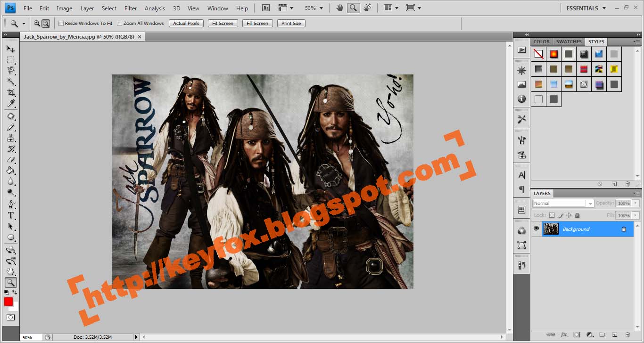Open the Arrange Documents dropdown

click(391, 8)
